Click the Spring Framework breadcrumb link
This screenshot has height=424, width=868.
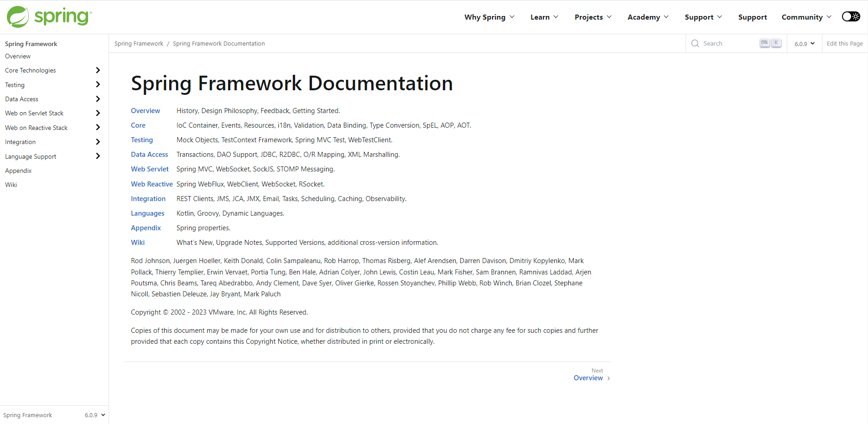point(139,43)
